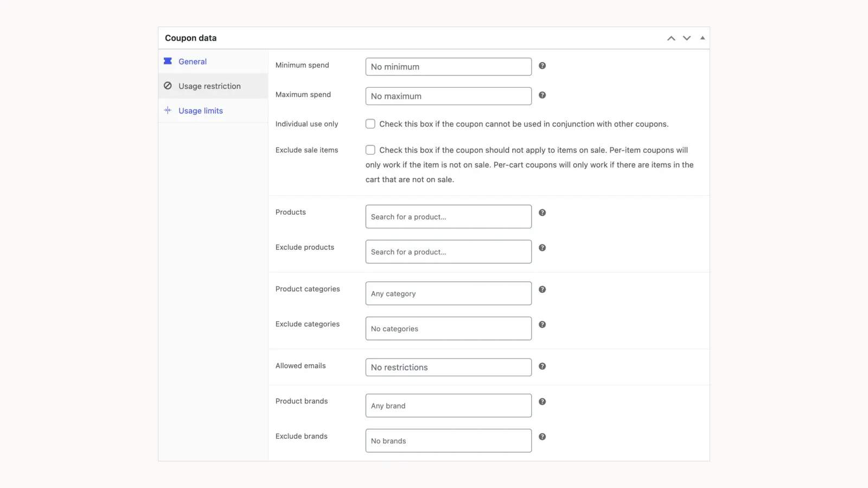Tick the Exclude sale items checkbox

point(371,150)
